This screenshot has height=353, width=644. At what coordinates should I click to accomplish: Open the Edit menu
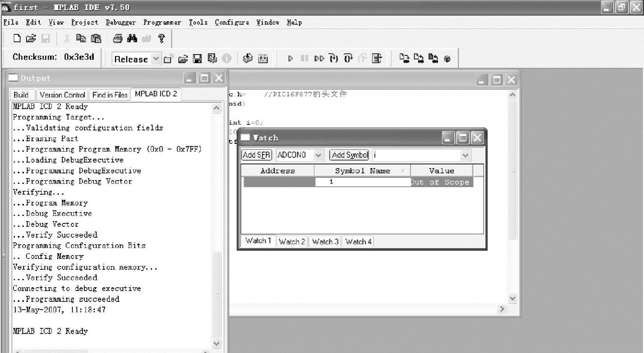pyautogui.click(x=33, y=22)
